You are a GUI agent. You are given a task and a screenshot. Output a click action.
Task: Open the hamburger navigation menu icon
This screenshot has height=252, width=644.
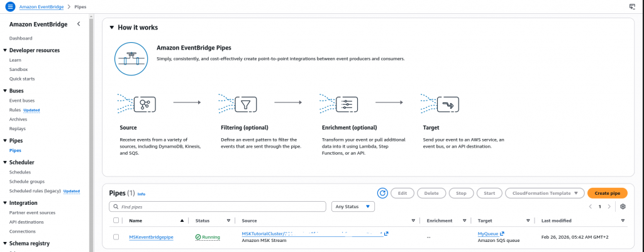pyautogui.click(x=10, y=6)
